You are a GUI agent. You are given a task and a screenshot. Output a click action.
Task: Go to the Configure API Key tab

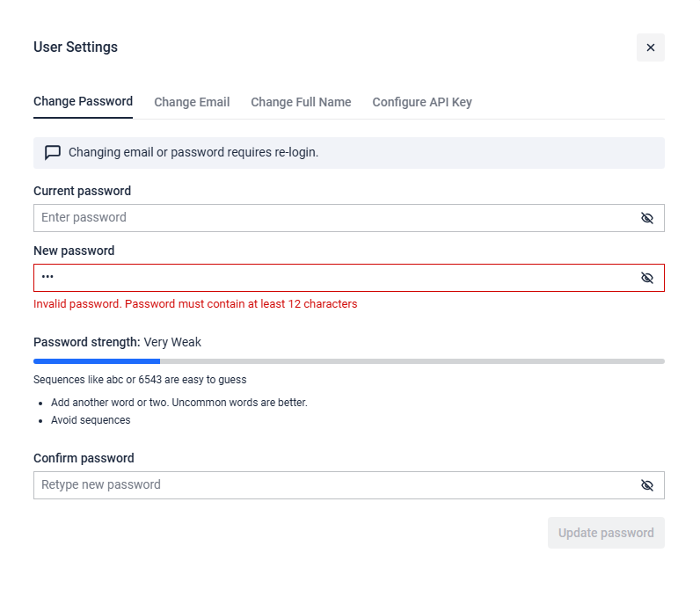point(422,102)
